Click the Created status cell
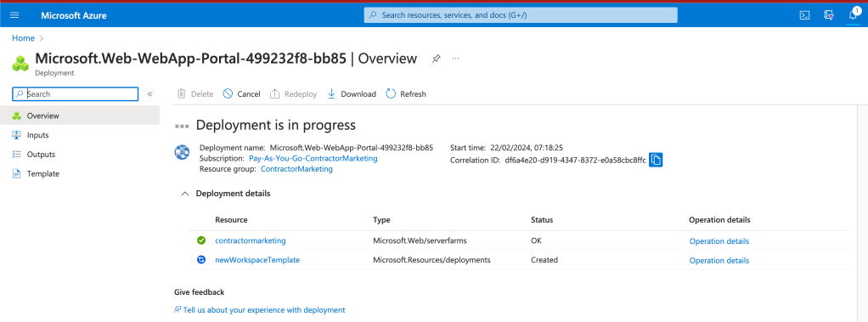 point(544,260)
